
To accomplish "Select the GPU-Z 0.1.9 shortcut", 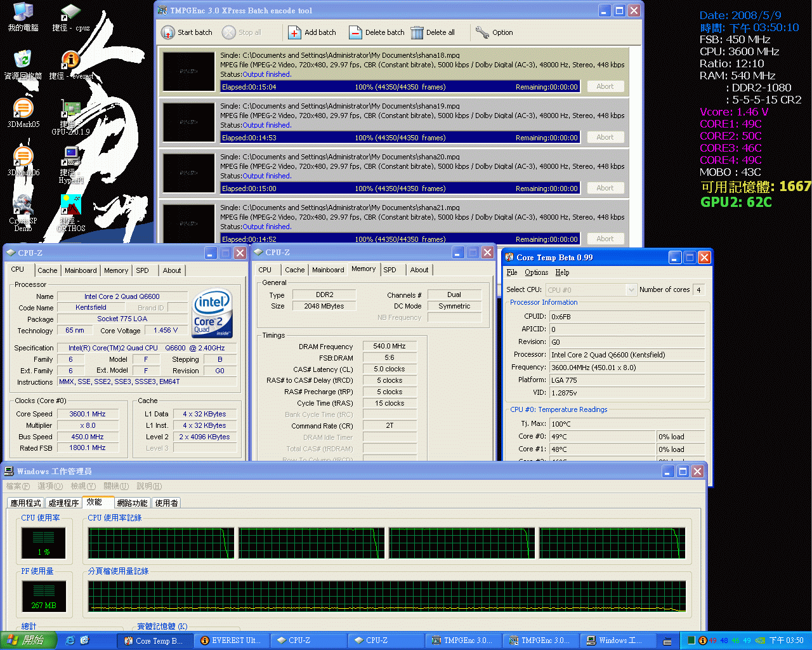I will pyautogui.click(x=70, y=117).
